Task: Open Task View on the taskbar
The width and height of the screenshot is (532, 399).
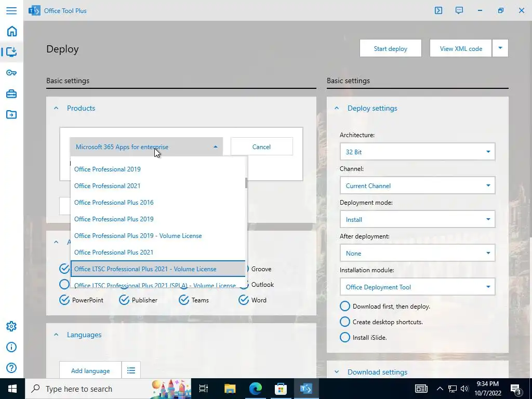Action: tap(204, 389)
